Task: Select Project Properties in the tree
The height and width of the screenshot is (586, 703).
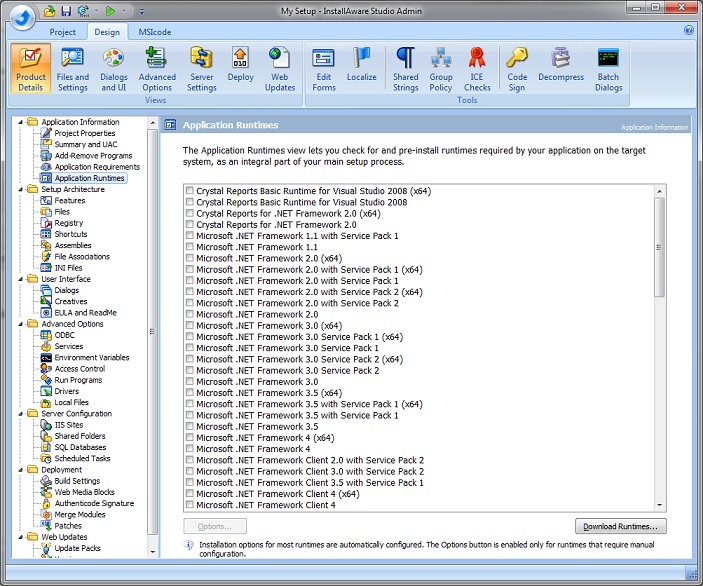Action: pyautogui.click(x=85, y=133)
